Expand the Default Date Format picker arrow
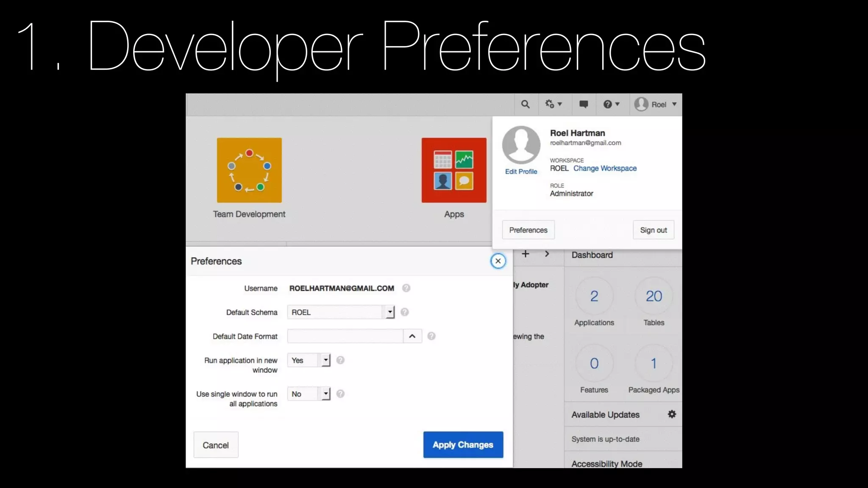This screenshot has height=488, width=868. click(412, 336)
